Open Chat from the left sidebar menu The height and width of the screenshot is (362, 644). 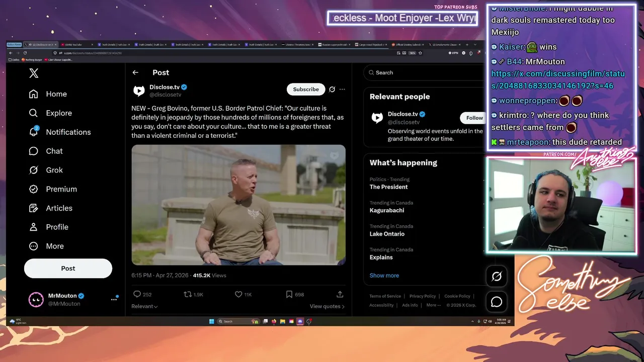point(46,151)
